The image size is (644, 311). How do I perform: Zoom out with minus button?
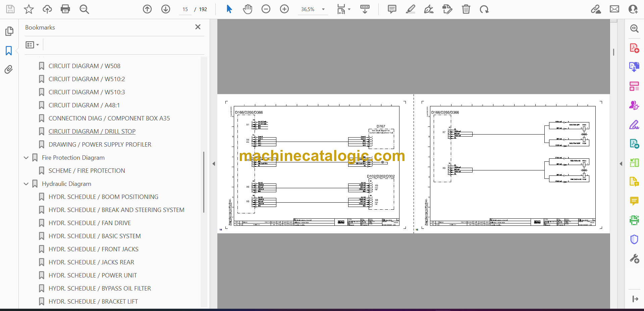(x=266, y=9)
